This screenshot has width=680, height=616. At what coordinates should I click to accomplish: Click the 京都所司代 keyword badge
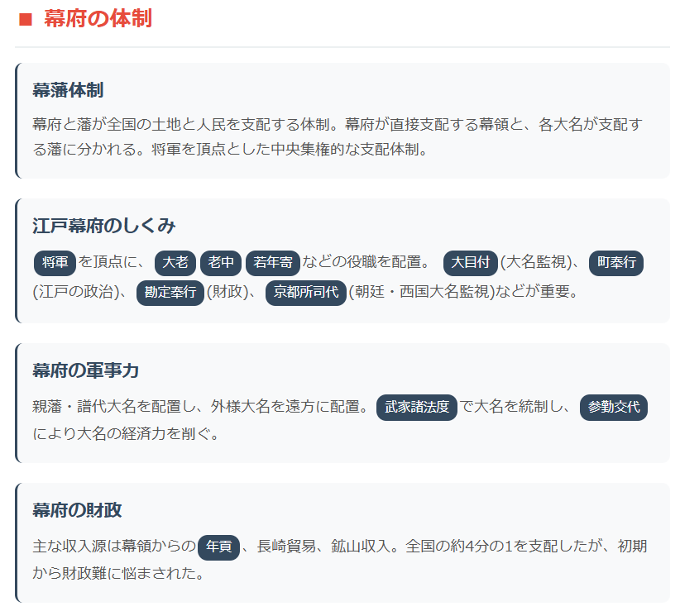coord(306,293)
